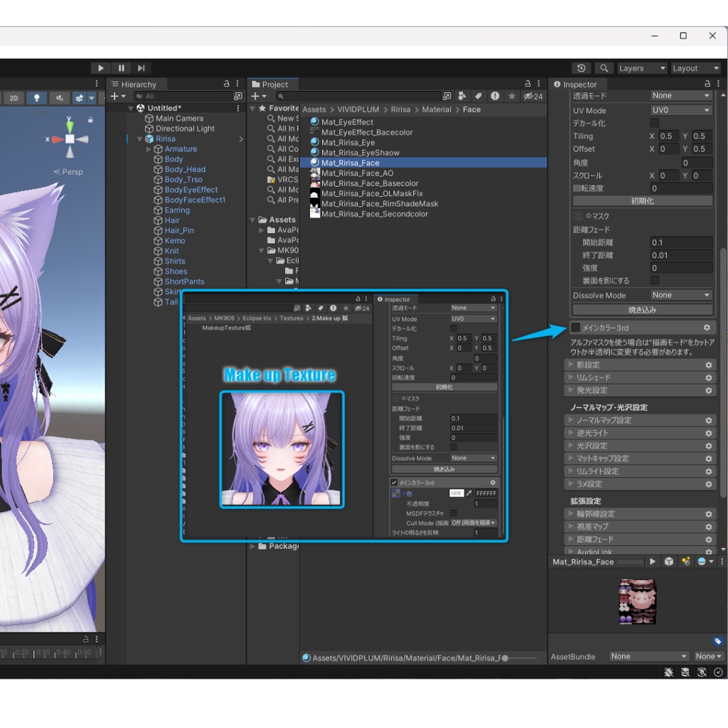Play the material preview animation

pos(652,562)
